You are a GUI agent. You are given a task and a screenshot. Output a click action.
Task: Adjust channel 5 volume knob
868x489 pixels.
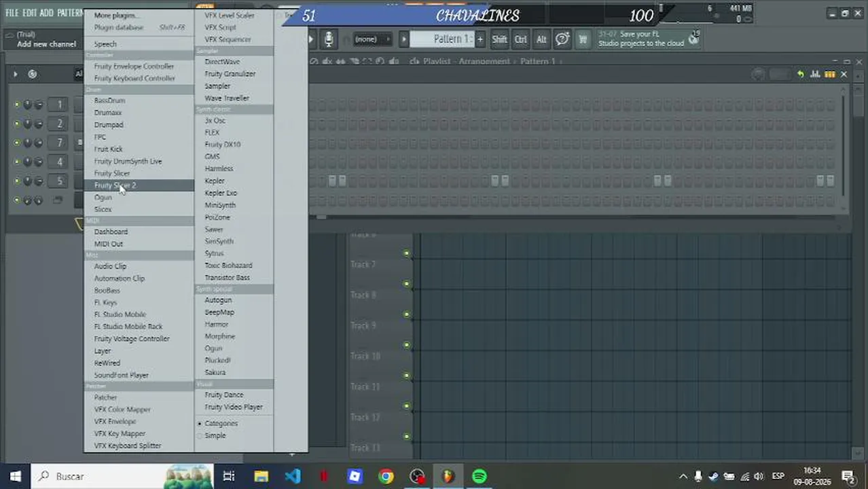[x=39, y=181]
